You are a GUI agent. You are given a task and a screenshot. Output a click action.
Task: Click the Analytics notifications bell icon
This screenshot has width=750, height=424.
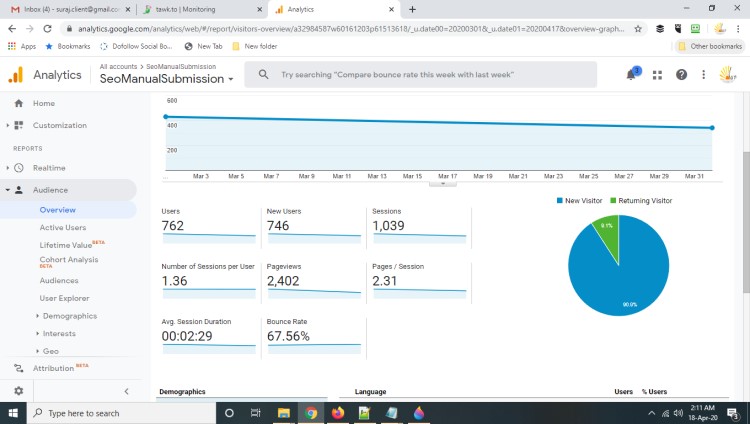pos(632,75)
